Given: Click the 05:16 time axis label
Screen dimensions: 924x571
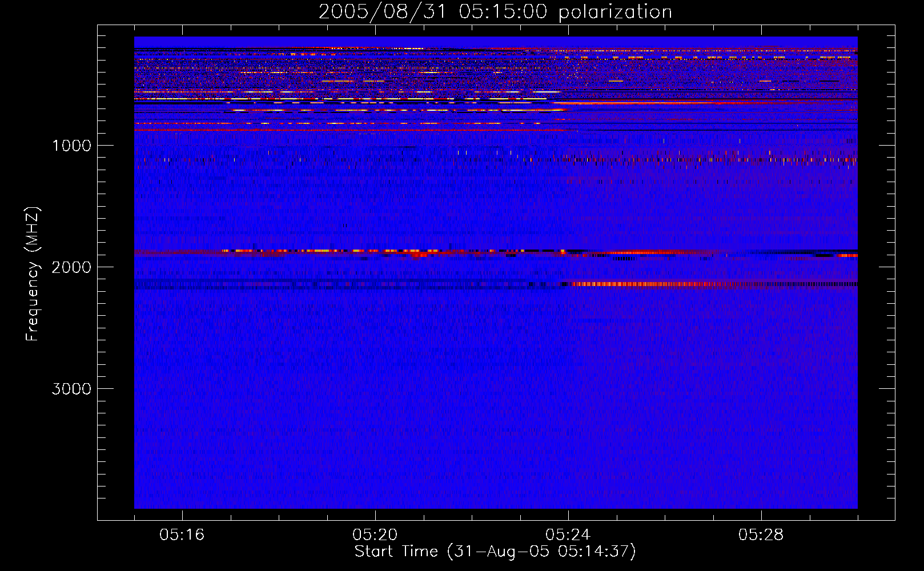Looking at the screenshot, I should click(x=182, y=535).
